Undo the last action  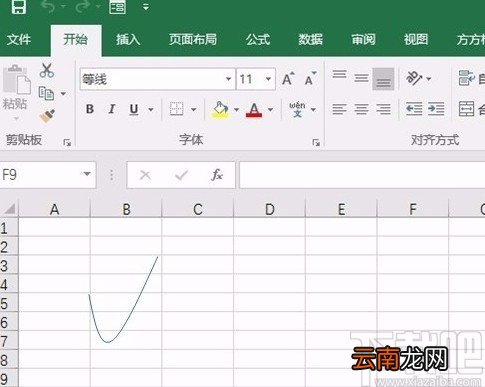[x=49, y=6]
